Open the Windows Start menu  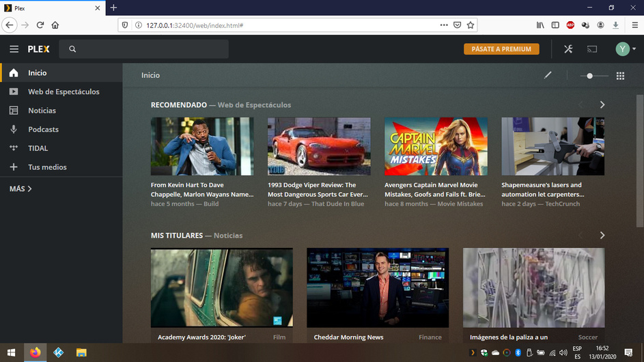point(12,352)
